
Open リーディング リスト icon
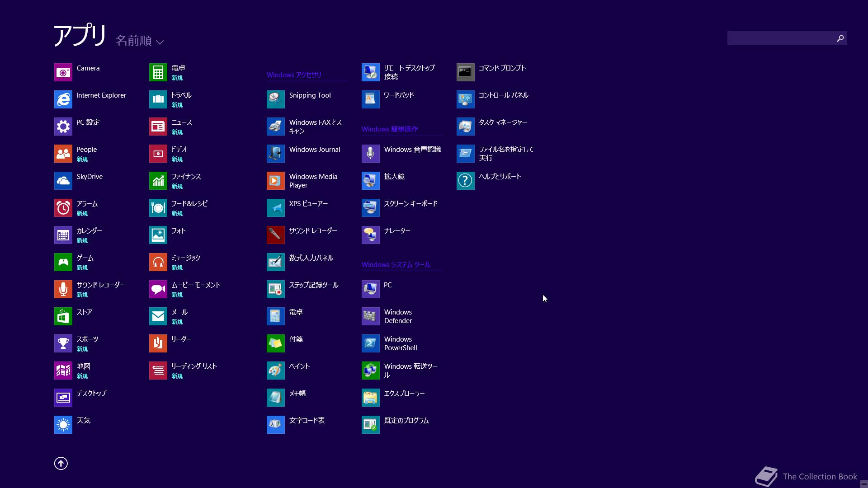pos(158,371)
